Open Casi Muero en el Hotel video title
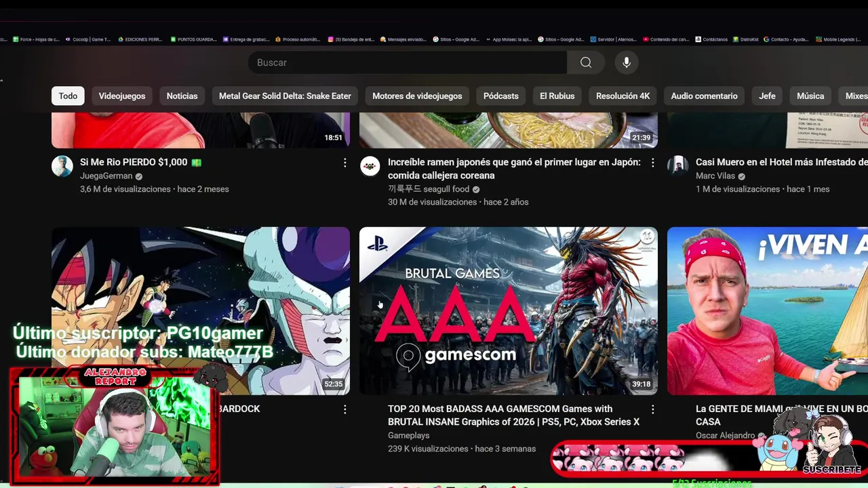Screen dimensions: 868x488 tap(782, 163)
